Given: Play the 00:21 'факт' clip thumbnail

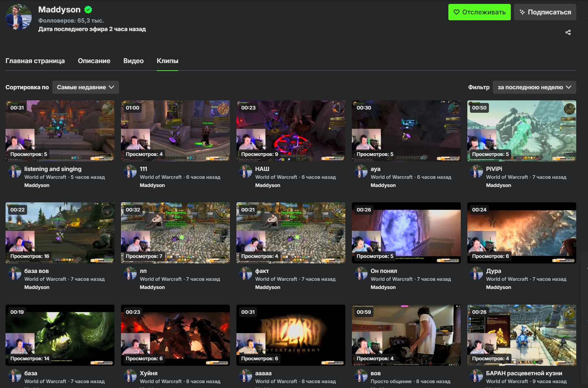Looking at the screenshot, I should coord(291,233).
